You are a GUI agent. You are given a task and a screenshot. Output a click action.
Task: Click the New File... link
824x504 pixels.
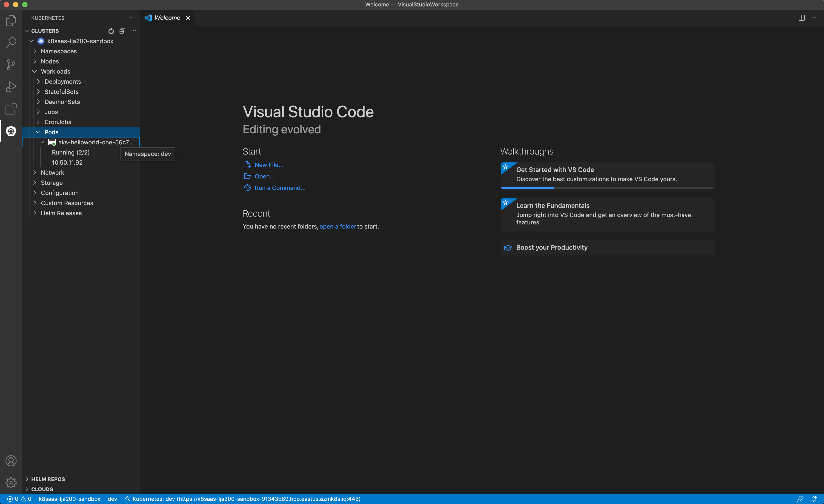[269, 165]
